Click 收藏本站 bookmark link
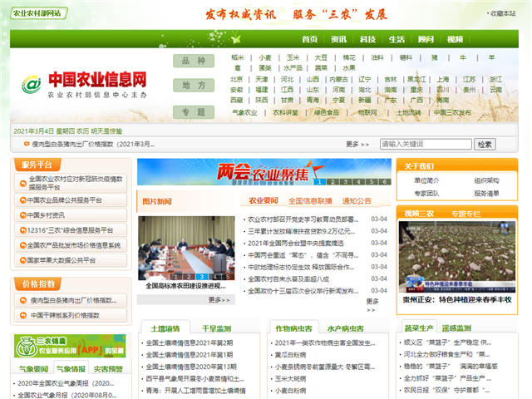This screenshot has width=532, height=399. (501, 13)
